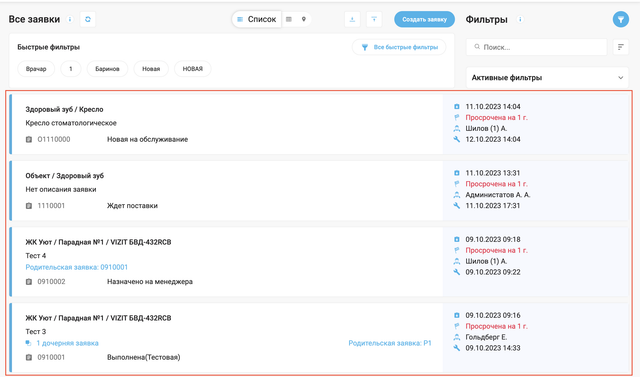Click the sort lines icon beside search
Screen dimensions: 640x377
620,47
